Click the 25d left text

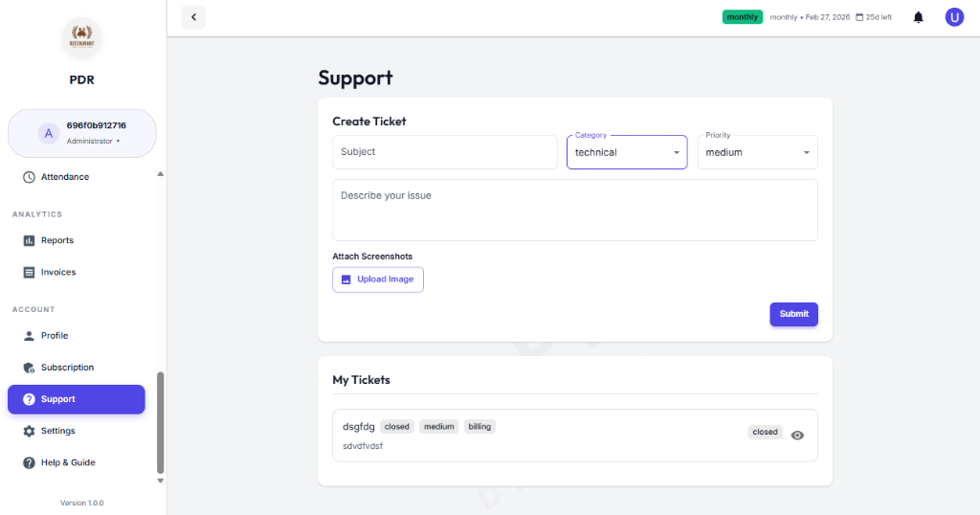tap(879, 17)
